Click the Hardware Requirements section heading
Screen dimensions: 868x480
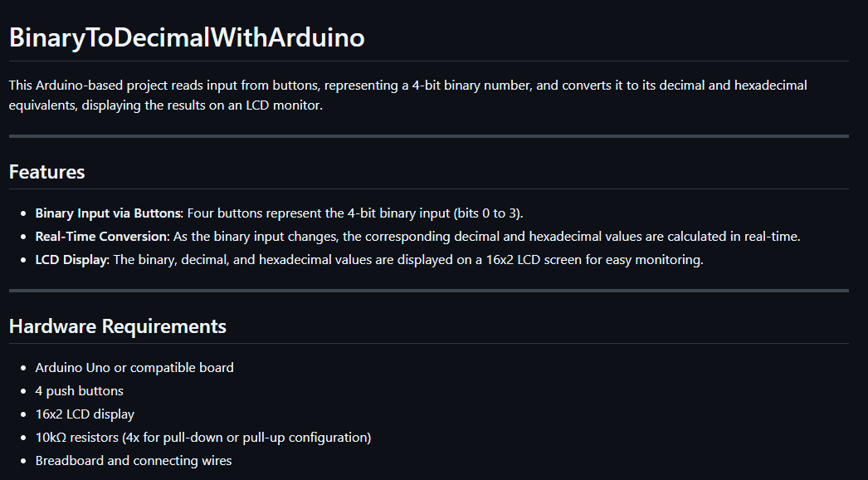pos(118,326)
